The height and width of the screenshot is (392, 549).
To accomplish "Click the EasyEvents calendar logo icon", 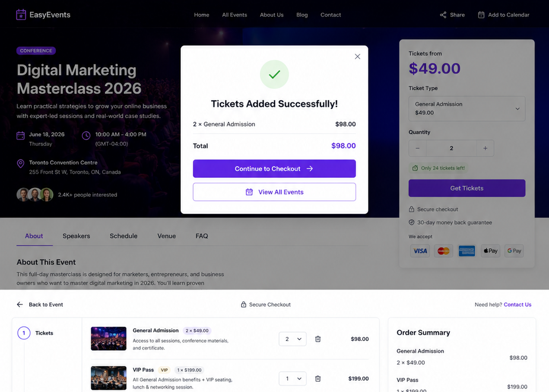I will [21, 15].
